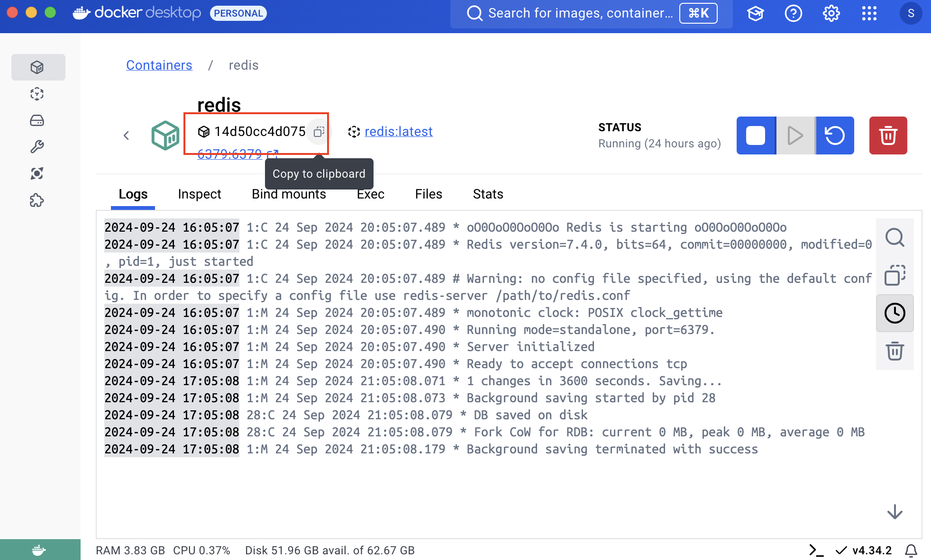
Task: Click the Start play button
Action: pyautogui.click(x=795, y=135)
